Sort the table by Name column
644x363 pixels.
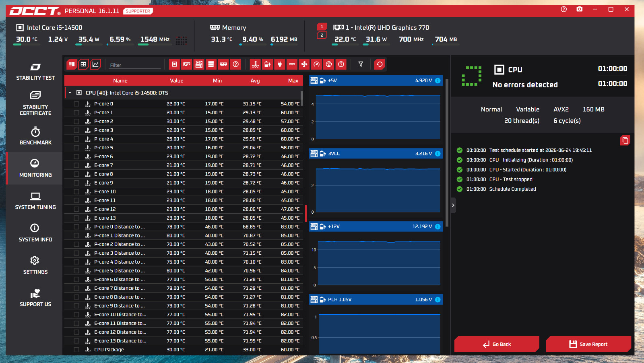tap(120, 80)
